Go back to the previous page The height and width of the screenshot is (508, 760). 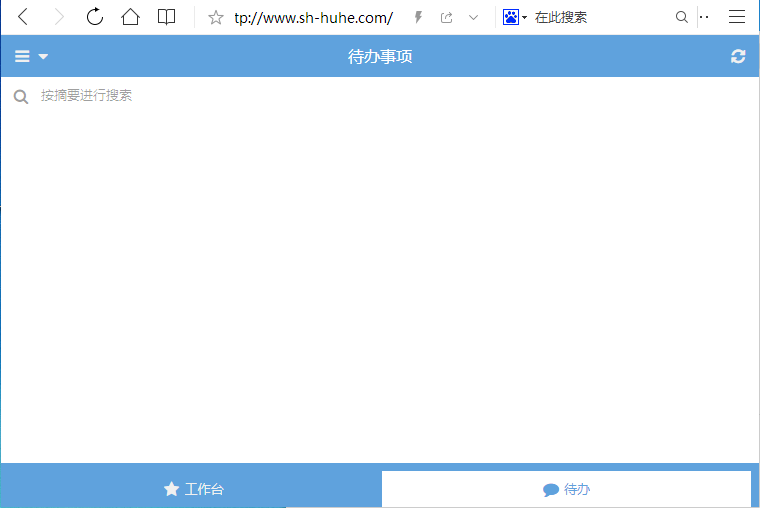tap(23, 17)
